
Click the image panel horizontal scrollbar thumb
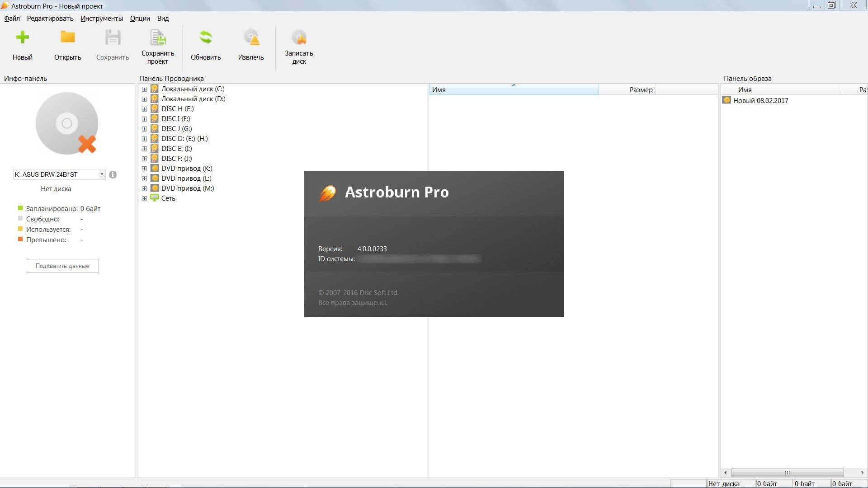pos(787,473)
